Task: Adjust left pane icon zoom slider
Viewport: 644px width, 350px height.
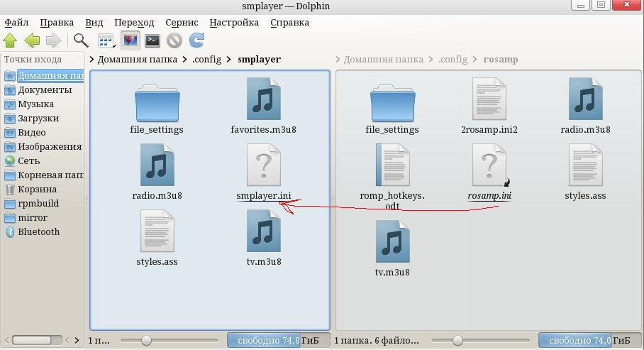Action: pyautogui.click(x=146, y=341)
